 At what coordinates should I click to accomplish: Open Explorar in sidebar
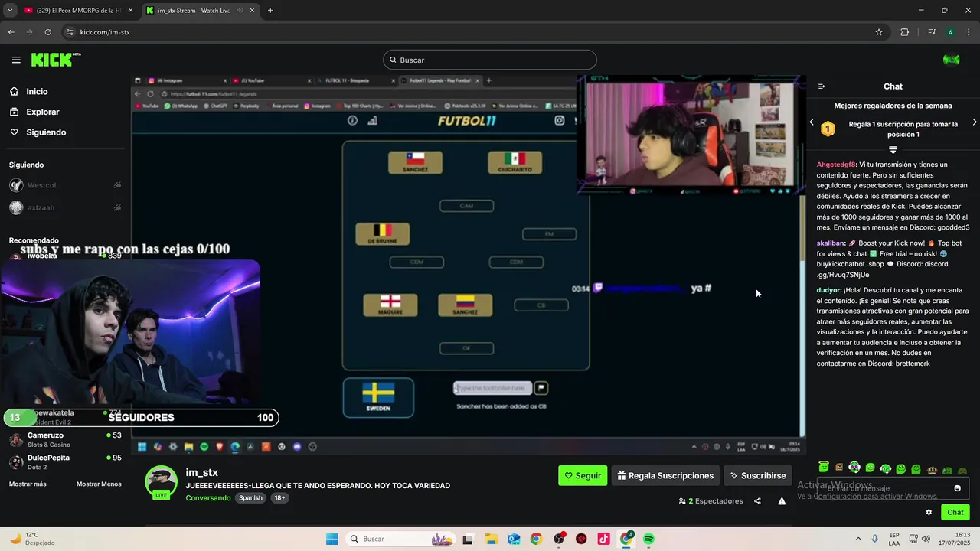coord(34,112)
